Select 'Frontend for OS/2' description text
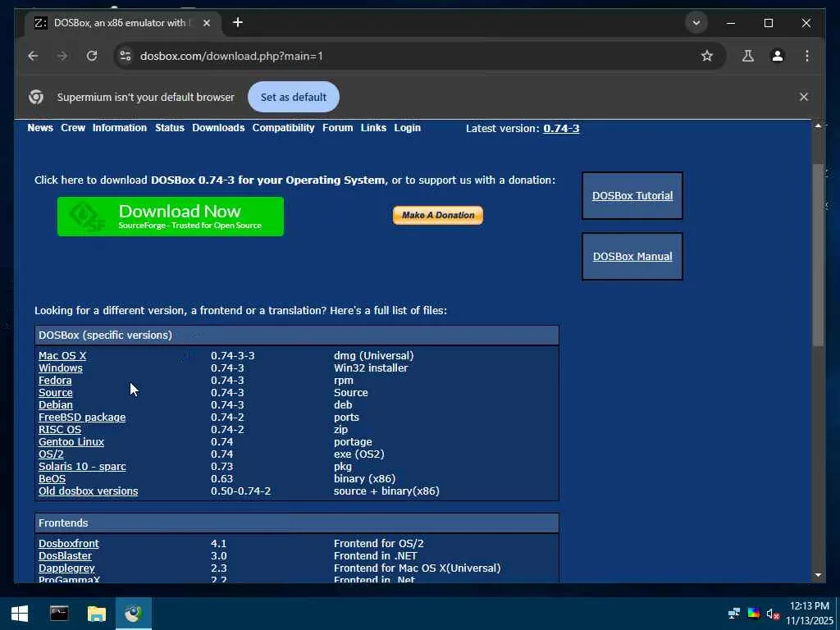This screenshot has height=630, width=840. (379, 544)
